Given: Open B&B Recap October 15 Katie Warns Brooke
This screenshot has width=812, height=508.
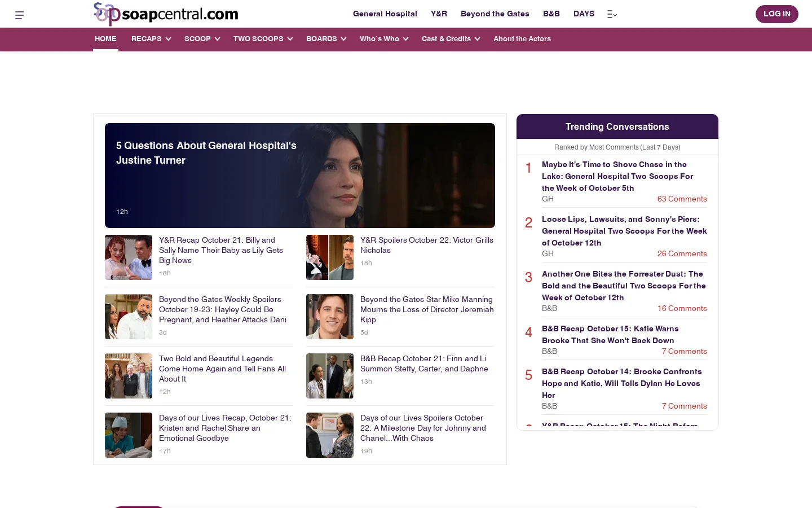Looking at the screenshot, I should pos(610,334).
